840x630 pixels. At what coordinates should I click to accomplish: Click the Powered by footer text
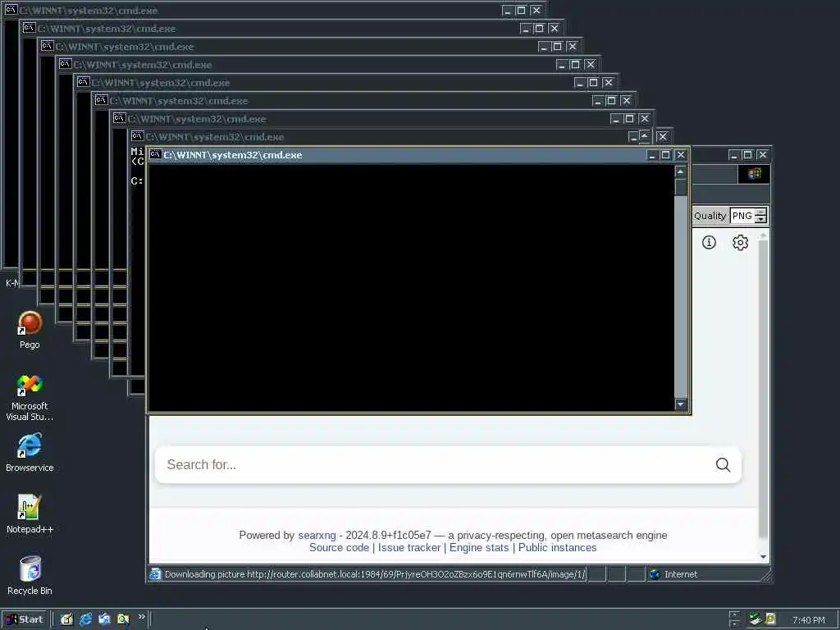267,535
